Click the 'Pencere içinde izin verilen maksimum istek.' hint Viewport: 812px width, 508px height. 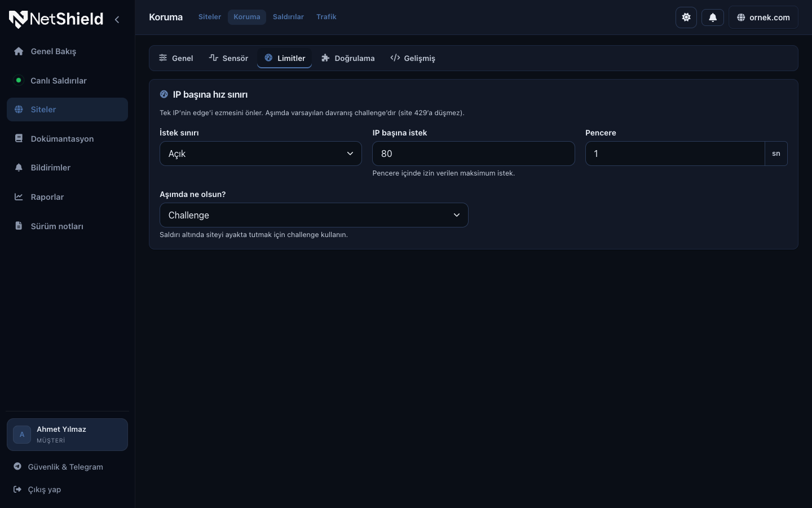[x=444, y=173]
